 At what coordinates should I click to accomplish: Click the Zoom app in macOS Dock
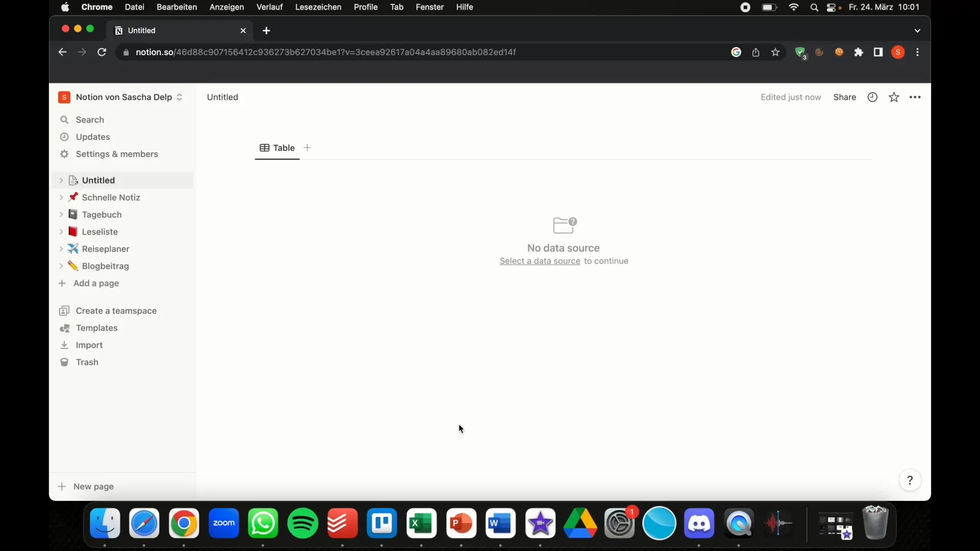tap(224, 523)
